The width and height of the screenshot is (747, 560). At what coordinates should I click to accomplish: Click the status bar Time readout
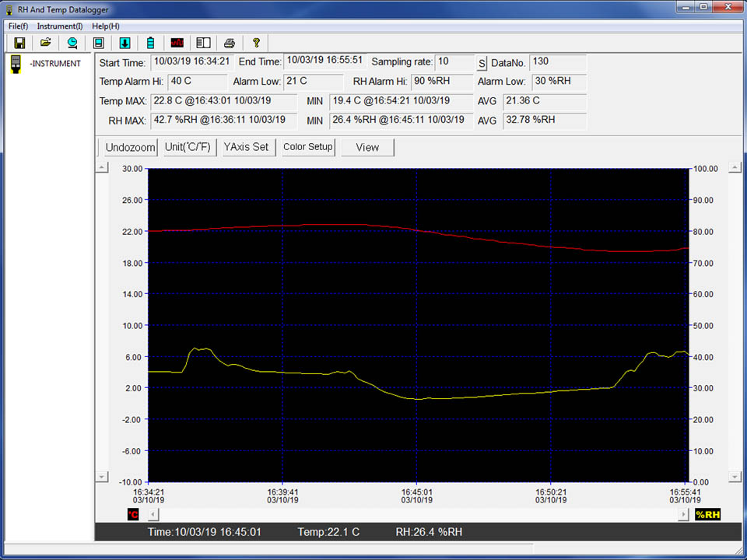[205, 532]
